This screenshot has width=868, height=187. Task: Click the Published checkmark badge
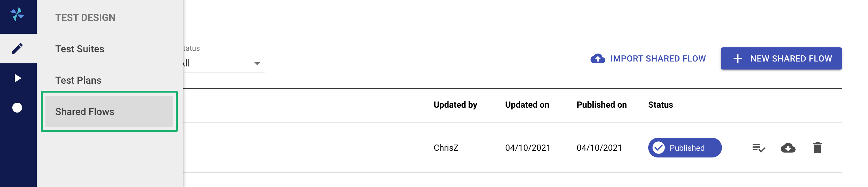point(685,148)
